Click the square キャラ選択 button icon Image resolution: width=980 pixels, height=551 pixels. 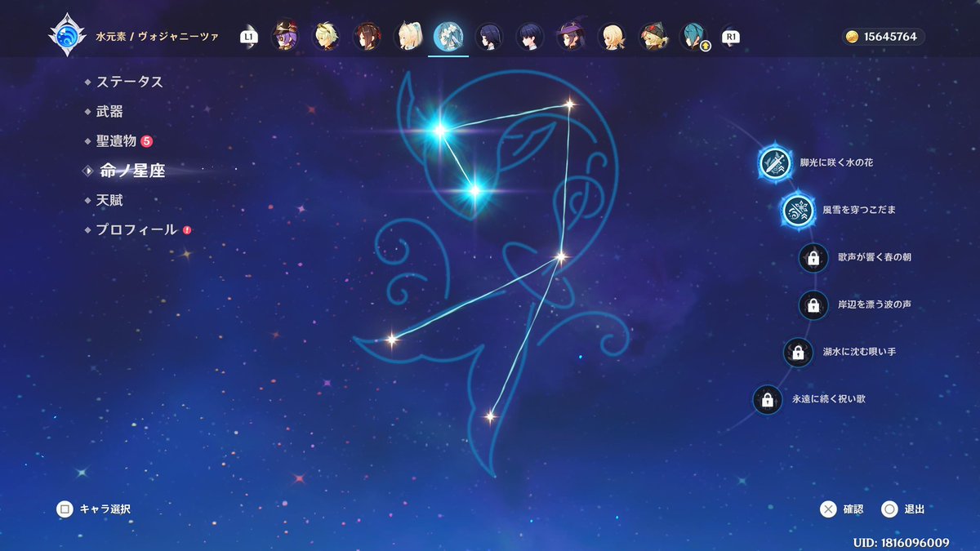point(65,509)
